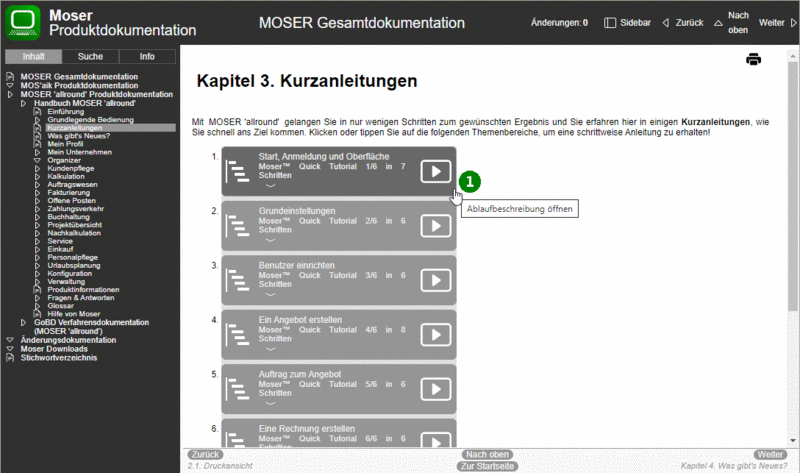
Task: Play the Auftrag zum Angebot tutorial
Action: [x=436, y=389]
